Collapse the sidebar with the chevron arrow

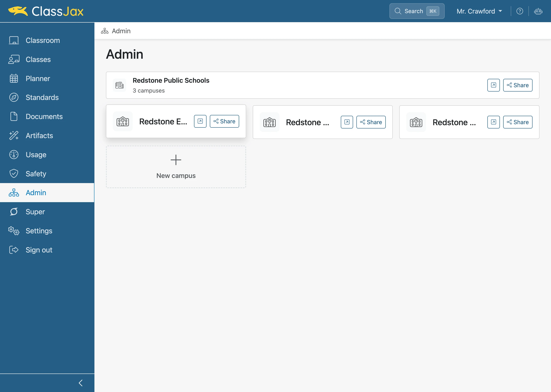[81, 383]
